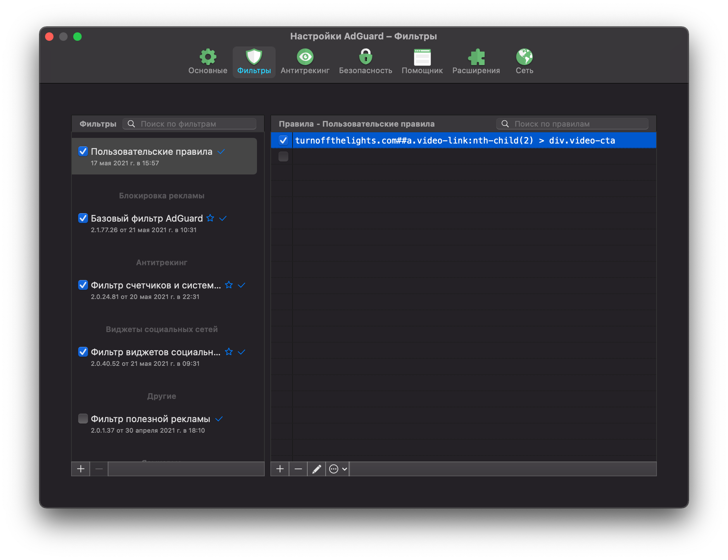The width and height of the screenshot is (728, 560).
Task: Click checkmark icon next to Фильтр счетчиков
Action: tap(241, 285)
